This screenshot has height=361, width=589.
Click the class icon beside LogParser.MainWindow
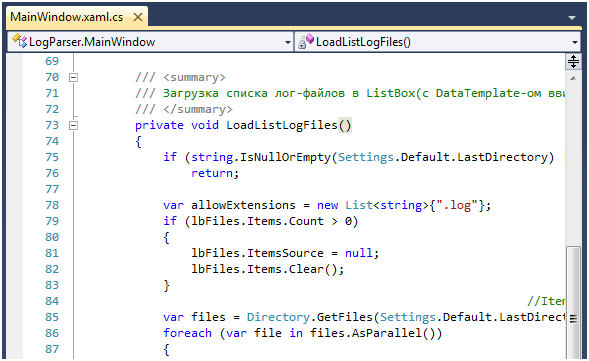tap(20, 41)
